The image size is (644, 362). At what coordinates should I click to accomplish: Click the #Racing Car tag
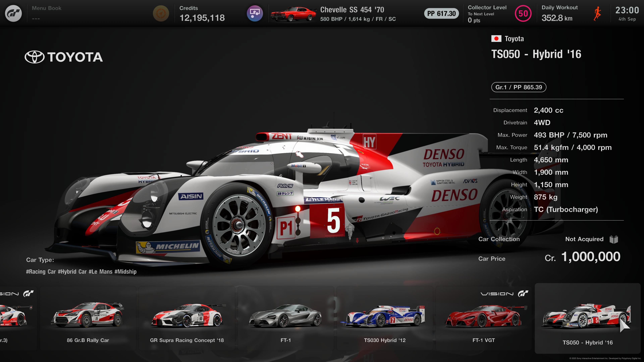click(41, 271)
